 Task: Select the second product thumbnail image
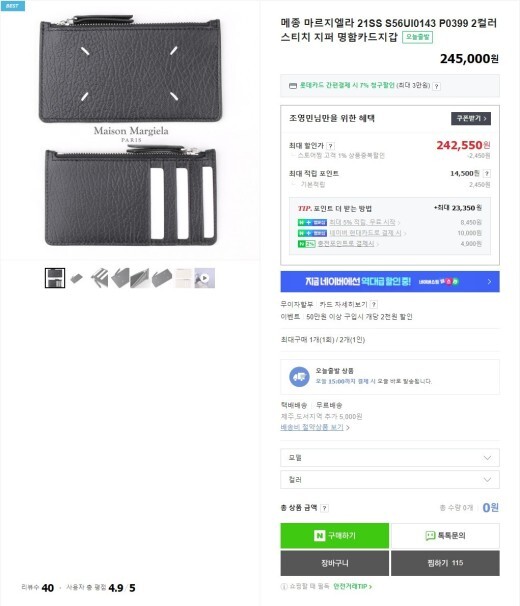pyautogui.click(x=77, y=278)
